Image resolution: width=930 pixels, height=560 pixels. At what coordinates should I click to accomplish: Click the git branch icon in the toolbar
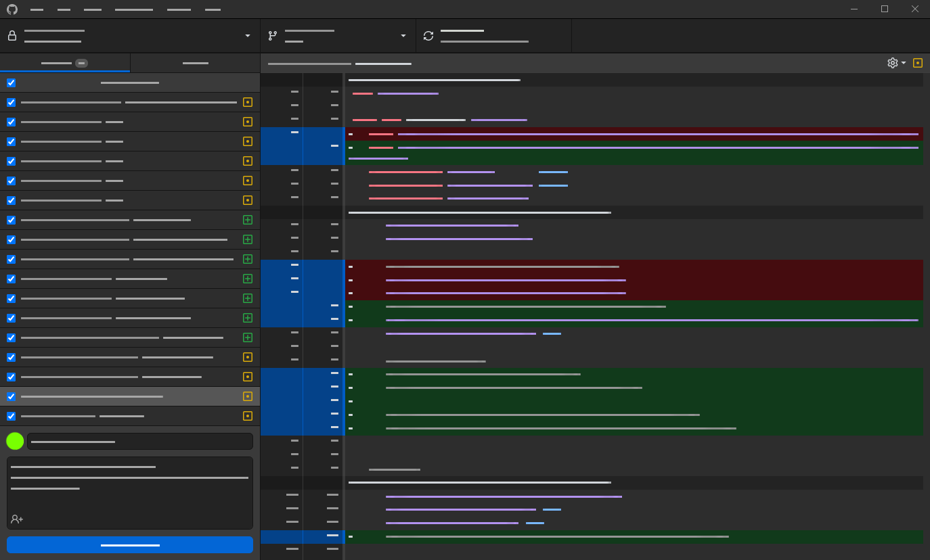tap(273, 36)
